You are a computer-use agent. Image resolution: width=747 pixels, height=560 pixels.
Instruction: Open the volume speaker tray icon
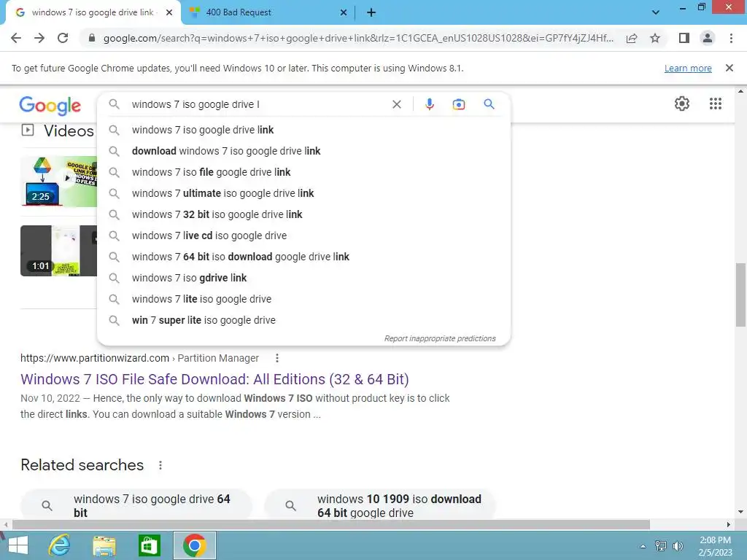[678, 546]
